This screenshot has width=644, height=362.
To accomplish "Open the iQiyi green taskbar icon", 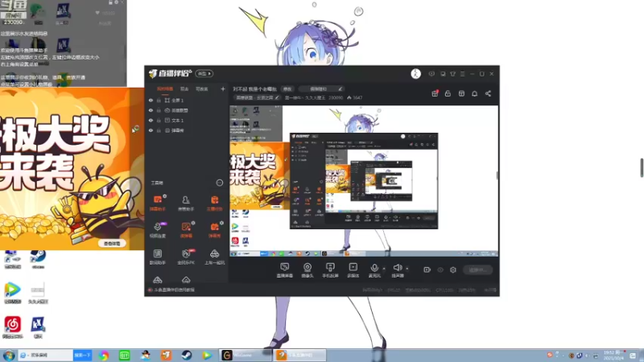I will point(125,356).
